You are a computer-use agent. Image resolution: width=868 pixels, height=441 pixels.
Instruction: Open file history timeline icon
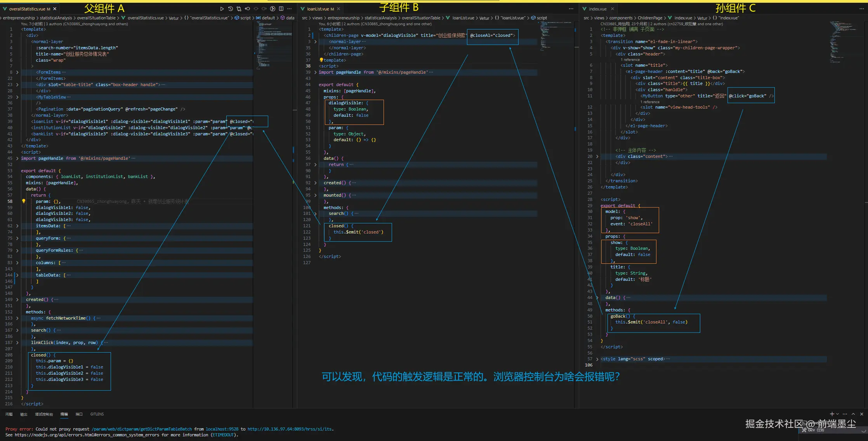pos(231,9)
